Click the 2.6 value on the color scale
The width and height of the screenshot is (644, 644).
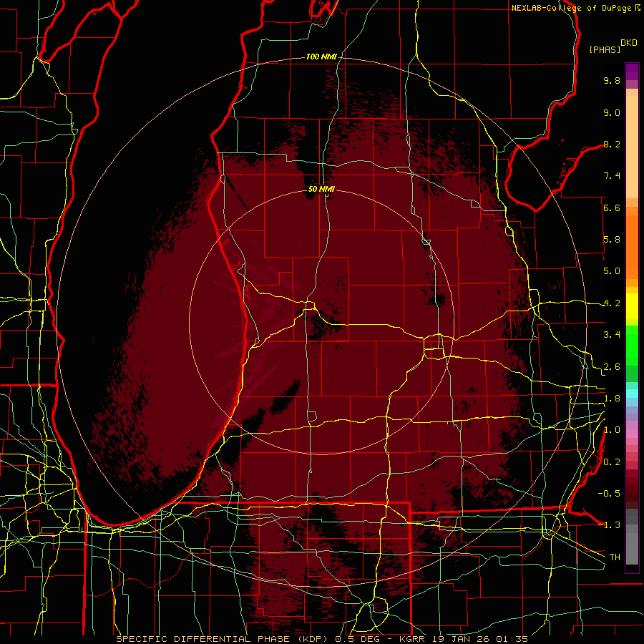pyautogui.click(x=612, y=367)
